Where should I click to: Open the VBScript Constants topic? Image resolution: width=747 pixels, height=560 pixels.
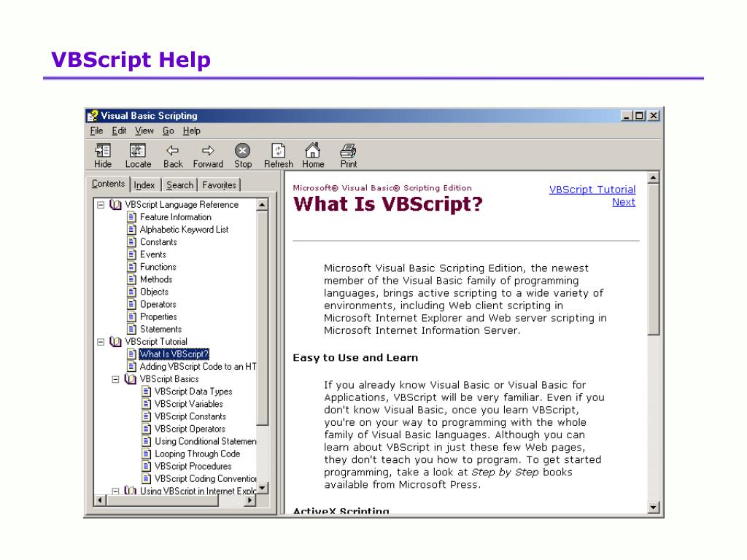click(x=190, y=416)
